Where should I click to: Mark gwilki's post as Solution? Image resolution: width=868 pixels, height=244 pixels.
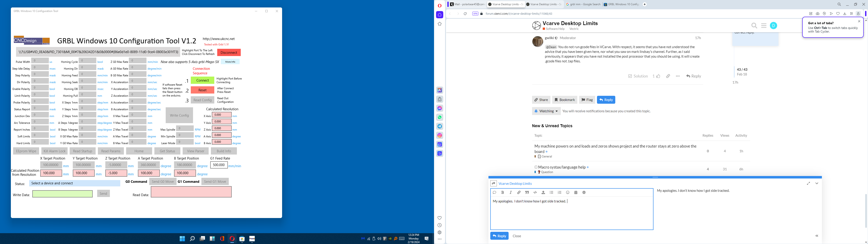(x=638, y=76)
